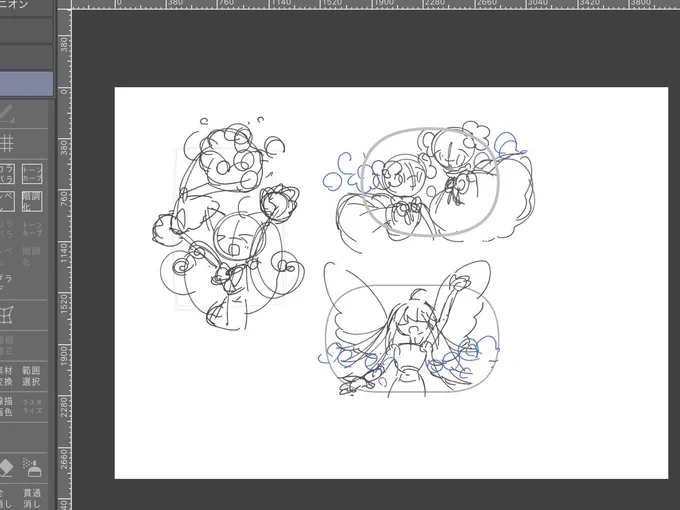This screenshot has height=510, width=680.
Task: Click the 線描画色 line color button
Action: [x=6, y=406]
